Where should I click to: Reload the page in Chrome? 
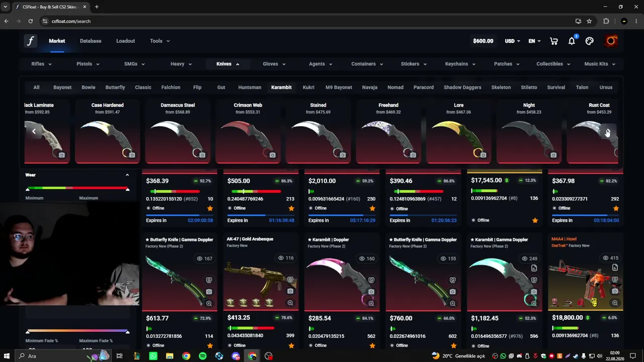pyautogui.click(x=31, y=21)
